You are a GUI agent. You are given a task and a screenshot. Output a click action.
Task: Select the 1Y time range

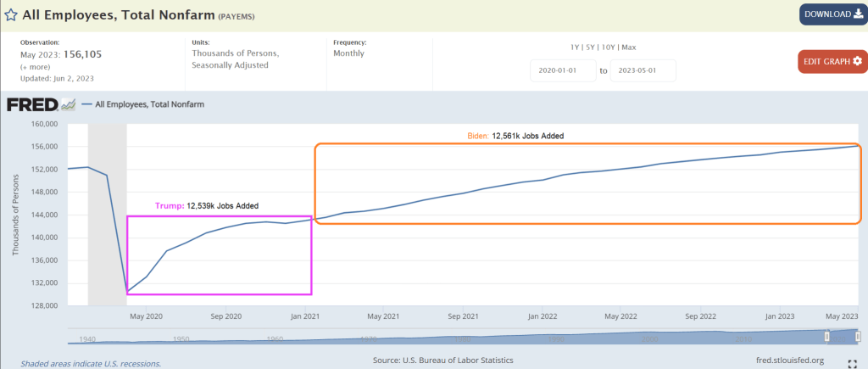click(x=576, y=46)
